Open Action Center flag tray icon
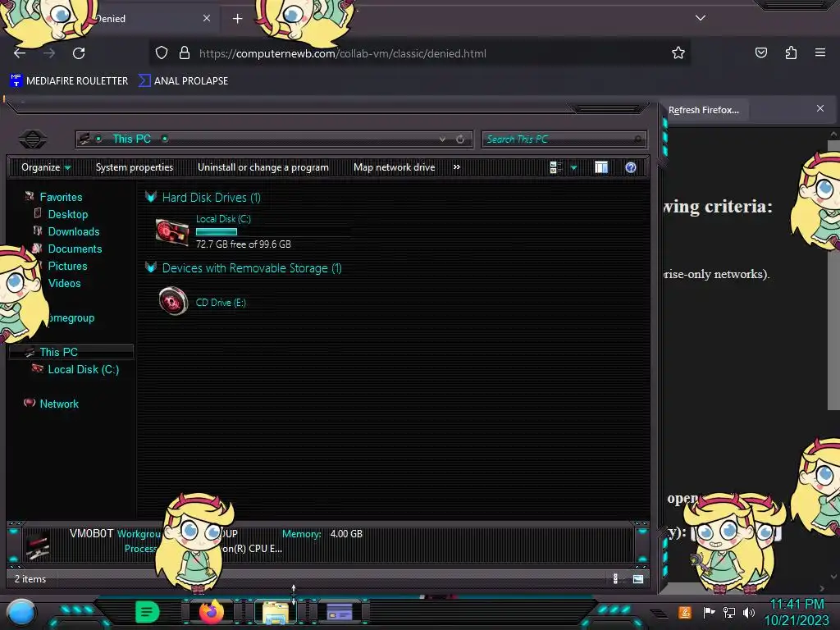This screenshot has height=630, width=840. pos(709,612)
